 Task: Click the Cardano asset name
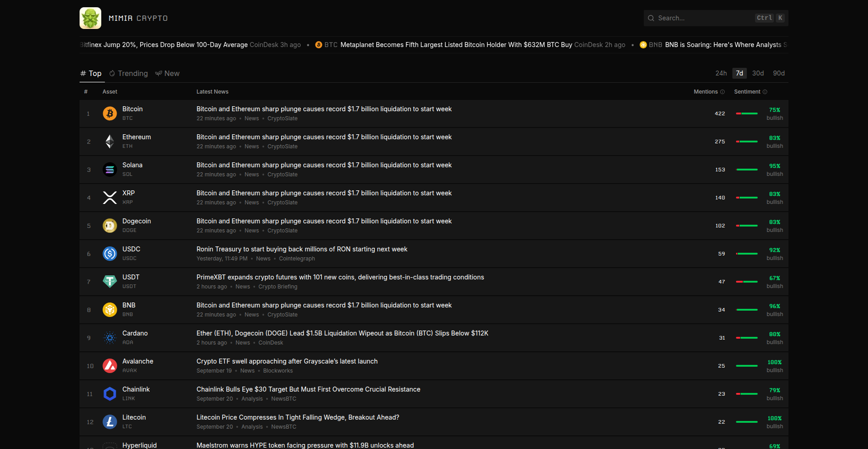click(x=135, y=333)
